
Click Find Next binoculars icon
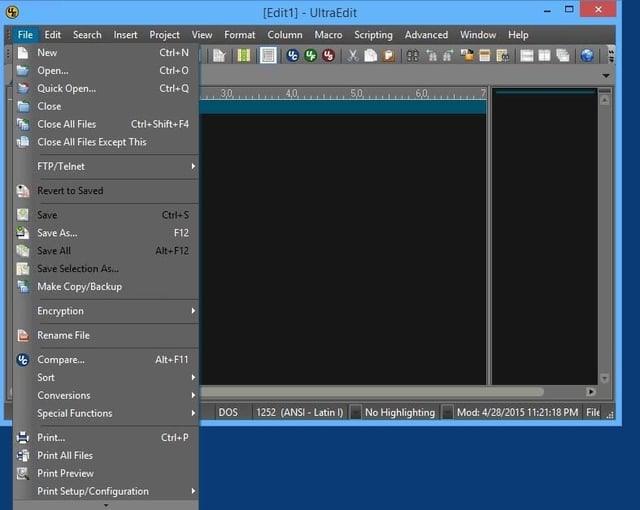(x=448, y=55)
